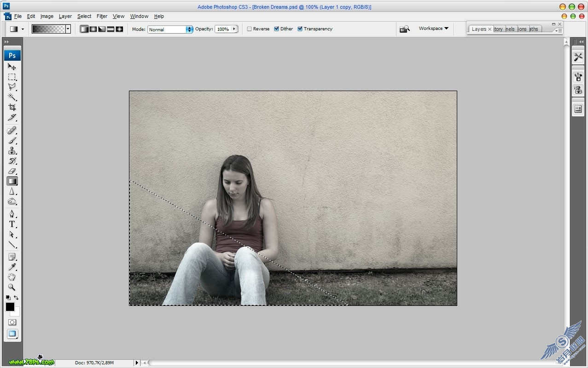Open the Opacity slider arrow

(234, 29)
